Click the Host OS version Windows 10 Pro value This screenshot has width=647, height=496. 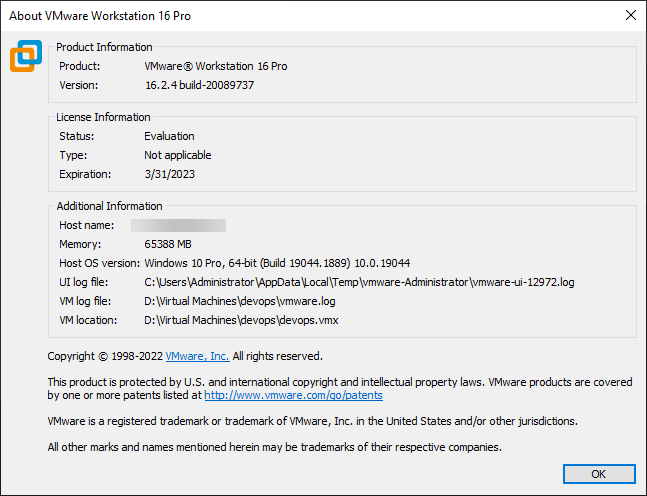click(277, 263)
